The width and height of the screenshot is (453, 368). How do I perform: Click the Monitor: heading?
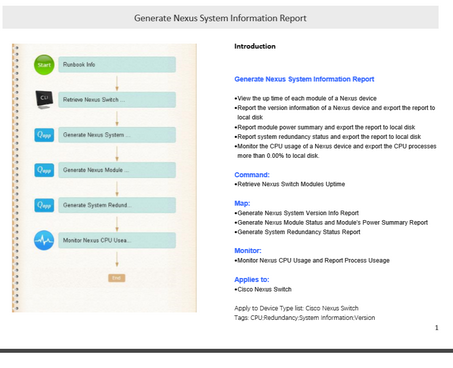click(248, 251)
